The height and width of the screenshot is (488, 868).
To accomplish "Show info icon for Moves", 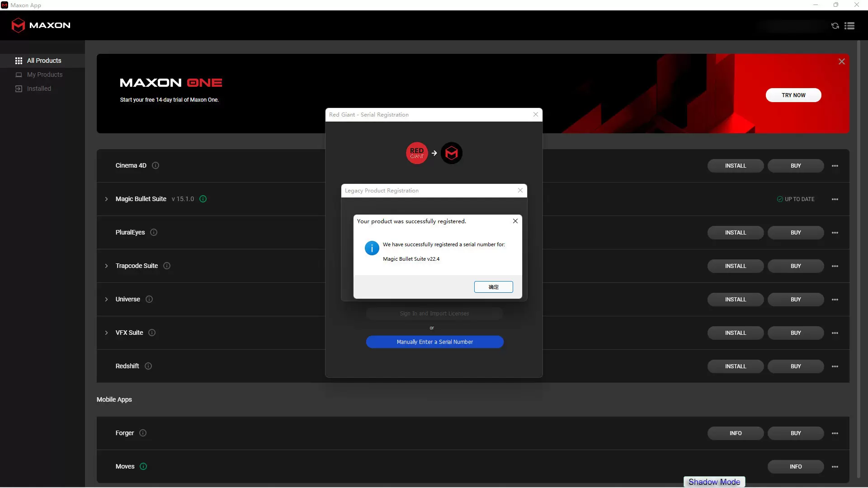I will [143, 466].
